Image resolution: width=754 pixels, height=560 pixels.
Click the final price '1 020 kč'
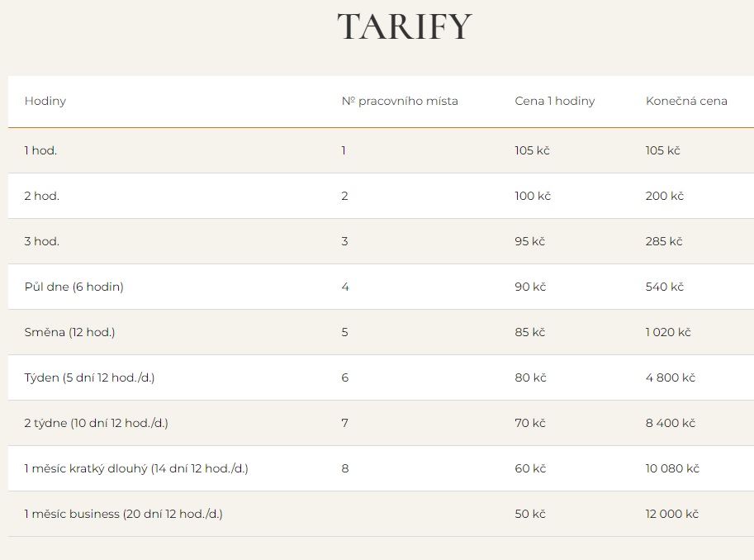coord(668,332)
